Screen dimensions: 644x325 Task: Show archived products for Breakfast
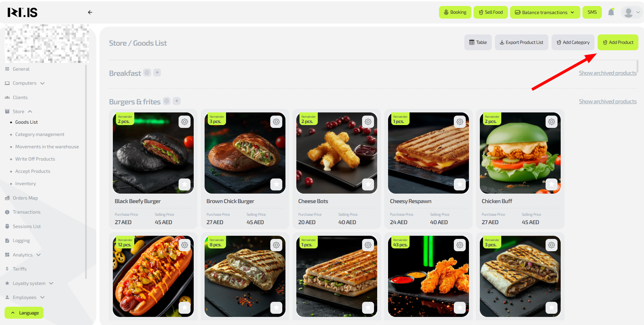click(607, 73)
